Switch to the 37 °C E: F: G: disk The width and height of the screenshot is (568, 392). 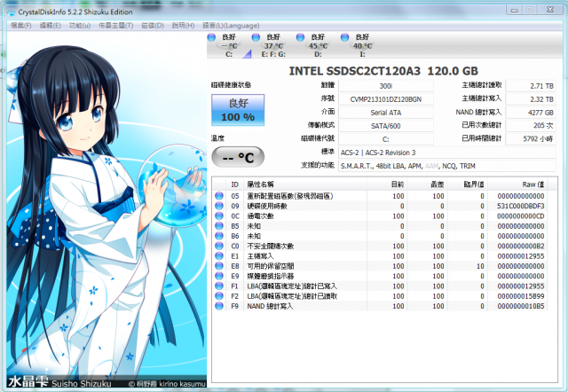click(273, 45)
